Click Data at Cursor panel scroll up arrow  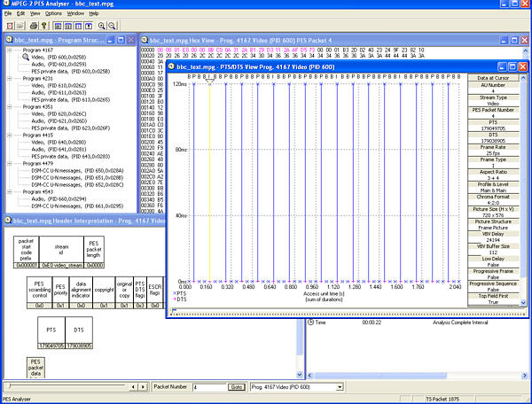(523, 78)
